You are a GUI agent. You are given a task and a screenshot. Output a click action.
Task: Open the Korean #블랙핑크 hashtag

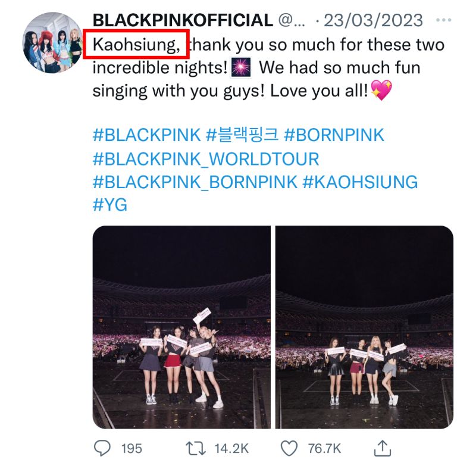coord(242,135)
